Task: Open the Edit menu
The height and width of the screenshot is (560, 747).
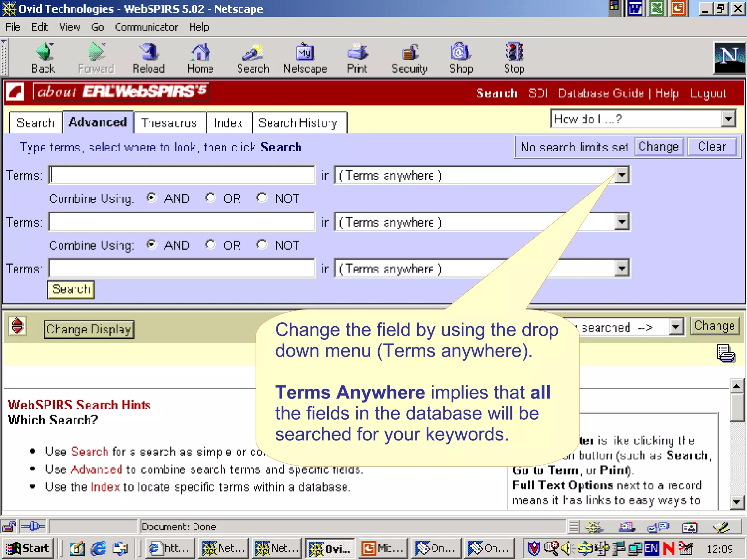Action: tap(39, 27)
